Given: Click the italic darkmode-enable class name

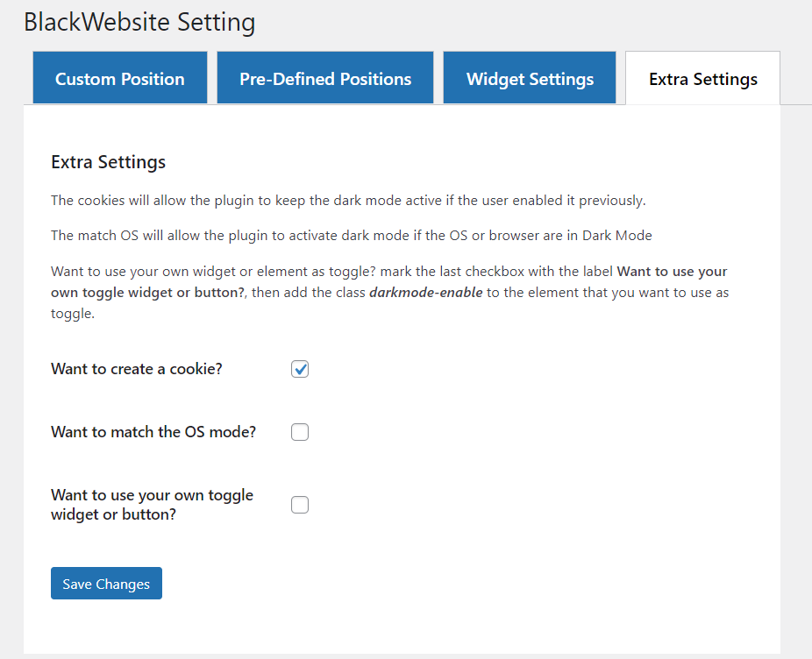Looking at the screenshot, I should point(425,293).
